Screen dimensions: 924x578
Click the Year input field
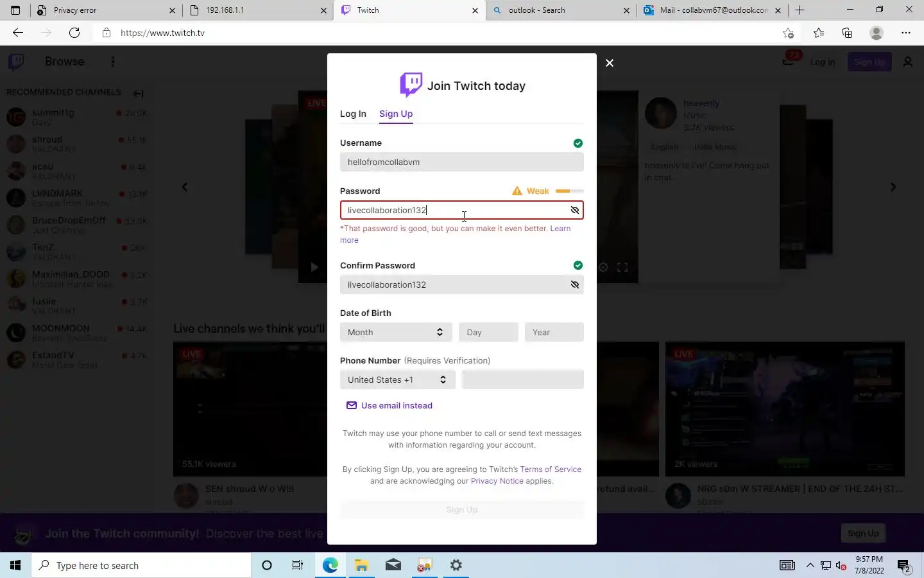tap(554, 332)
